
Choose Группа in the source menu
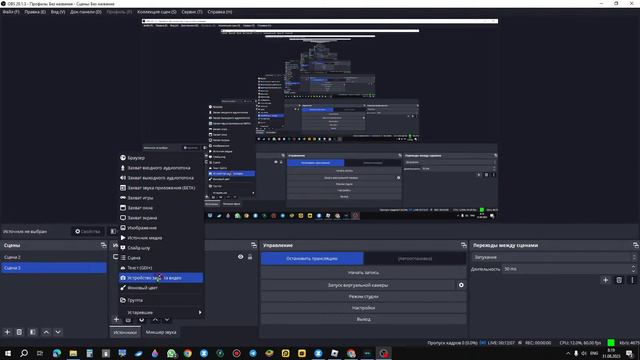(161, 300)
